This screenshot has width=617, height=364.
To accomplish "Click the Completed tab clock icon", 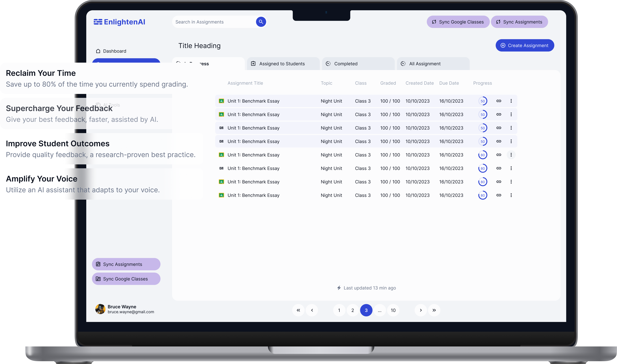I will point(328,64).
